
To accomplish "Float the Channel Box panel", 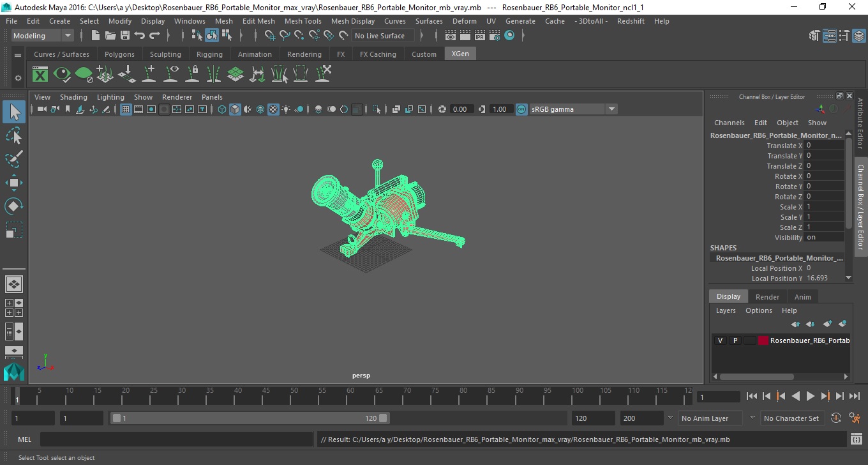I will point(840,96).
